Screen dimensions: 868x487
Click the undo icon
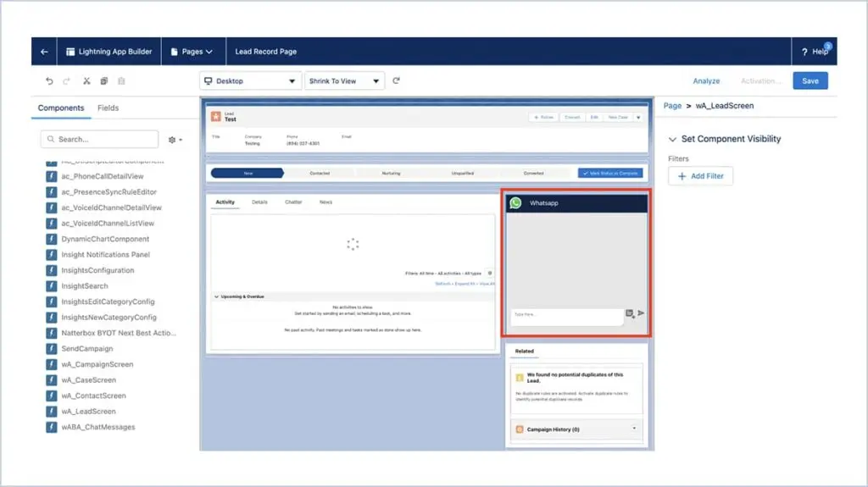pos(49,80)
